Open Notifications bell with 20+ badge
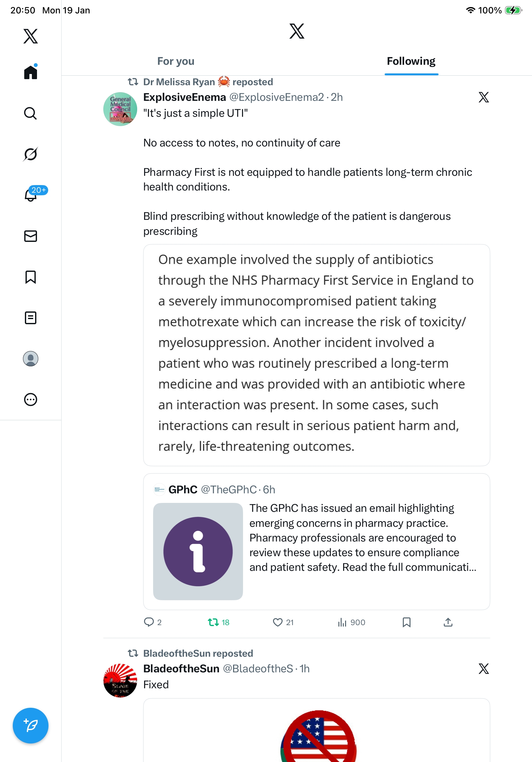Viewport: 532px width, 762px height. click(31, 195)
